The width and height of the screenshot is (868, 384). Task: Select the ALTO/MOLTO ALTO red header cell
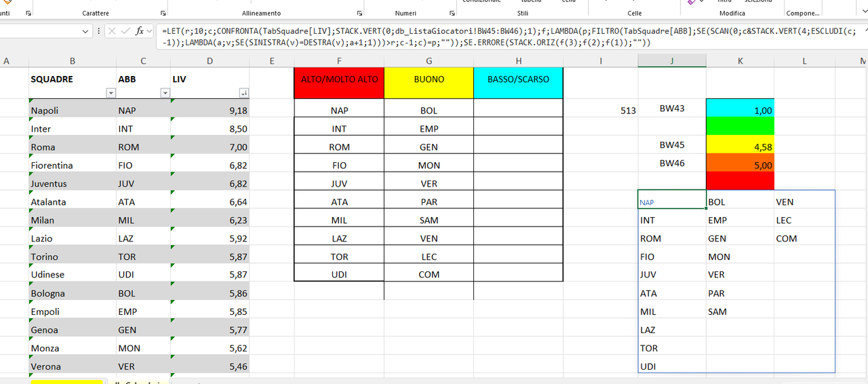point(339,83)
